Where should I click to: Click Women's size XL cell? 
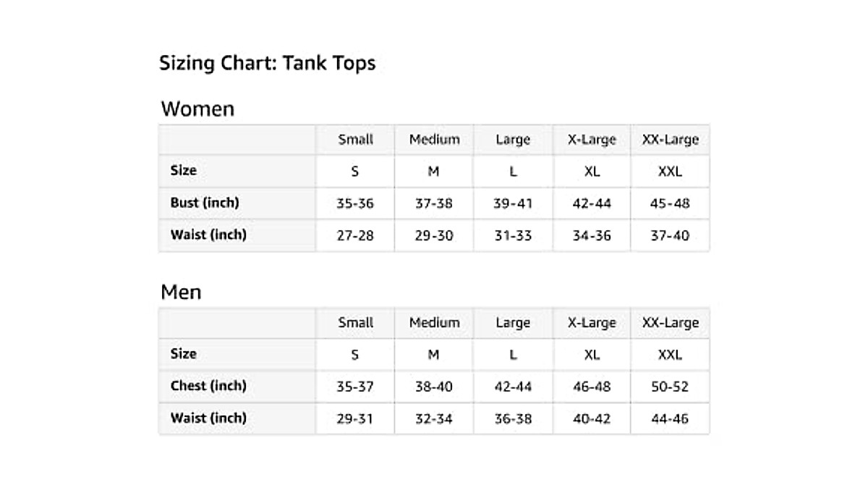point(591,172)
